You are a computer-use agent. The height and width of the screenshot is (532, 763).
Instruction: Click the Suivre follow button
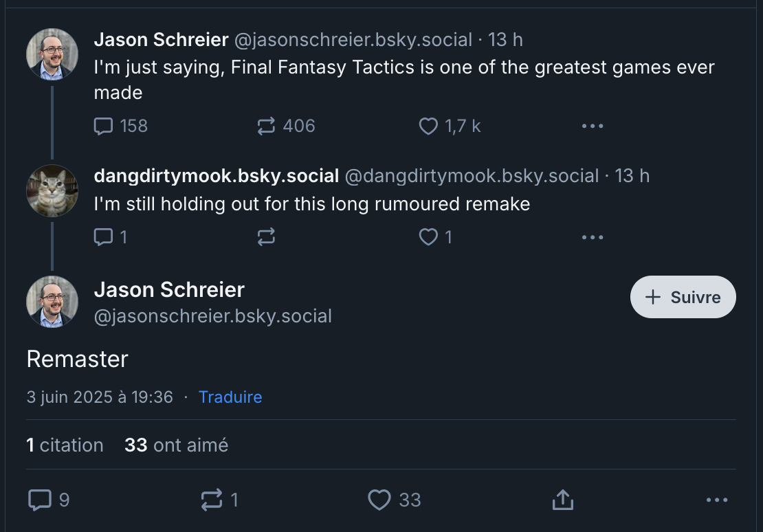(x=683, y=297)
